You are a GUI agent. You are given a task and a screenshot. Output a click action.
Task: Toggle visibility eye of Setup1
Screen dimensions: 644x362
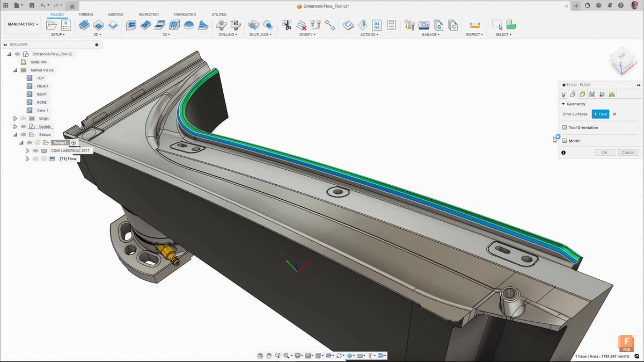click(x=30, y=143)
